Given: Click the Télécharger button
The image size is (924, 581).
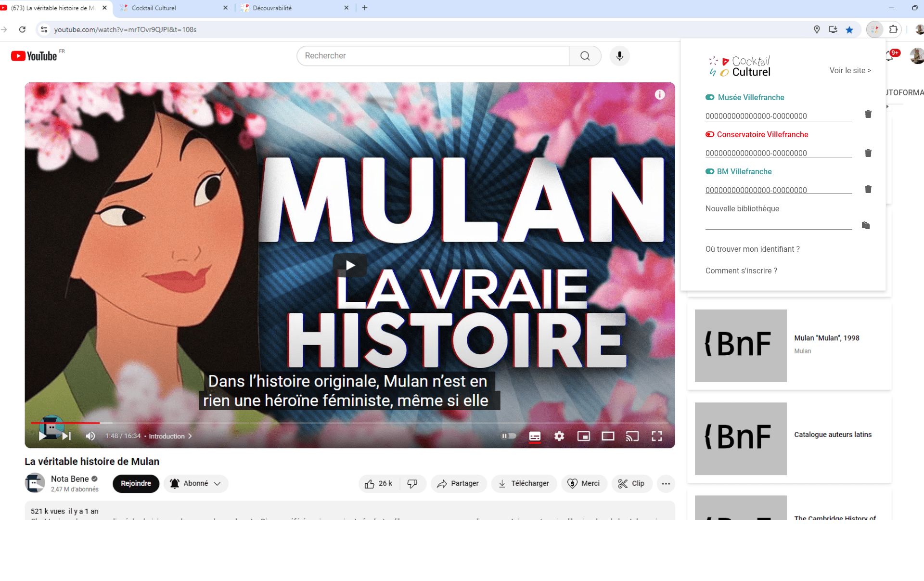Looking at the screenshot, I should click(524, 484).
